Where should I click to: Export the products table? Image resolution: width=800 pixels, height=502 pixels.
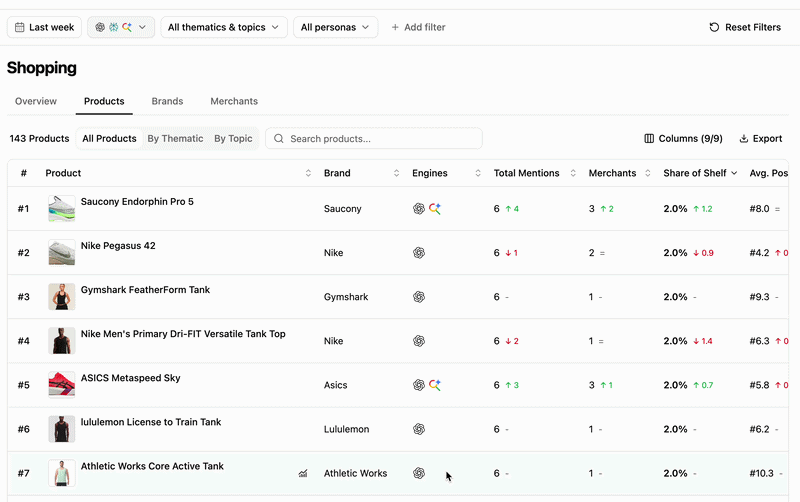tap(761, 138)
